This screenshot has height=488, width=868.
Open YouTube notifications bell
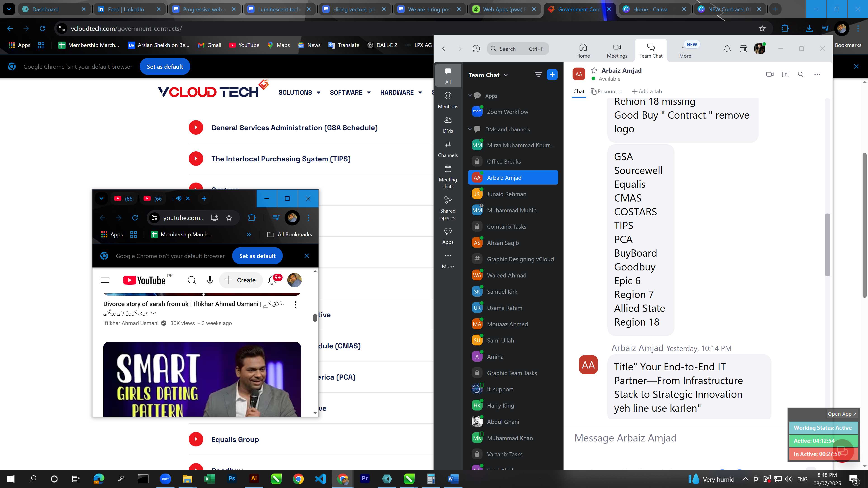coord(272,280)
